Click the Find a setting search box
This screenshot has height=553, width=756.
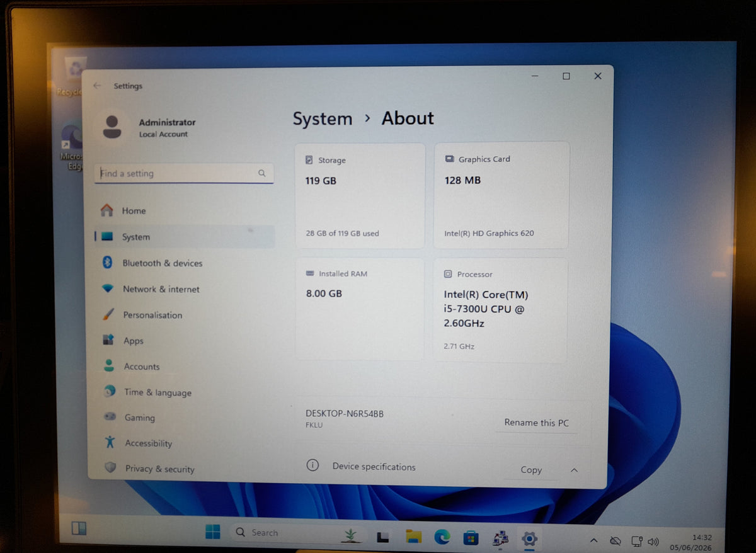pos(184,173)
